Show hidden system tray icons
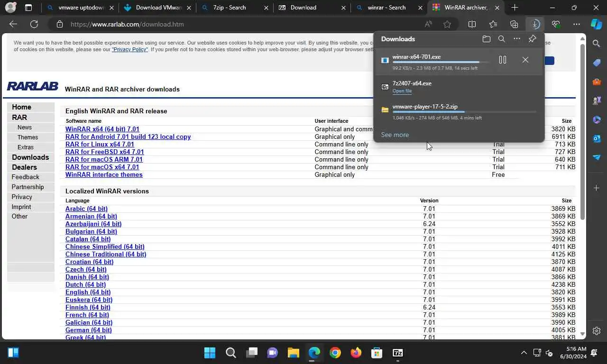 click(524, 353)
